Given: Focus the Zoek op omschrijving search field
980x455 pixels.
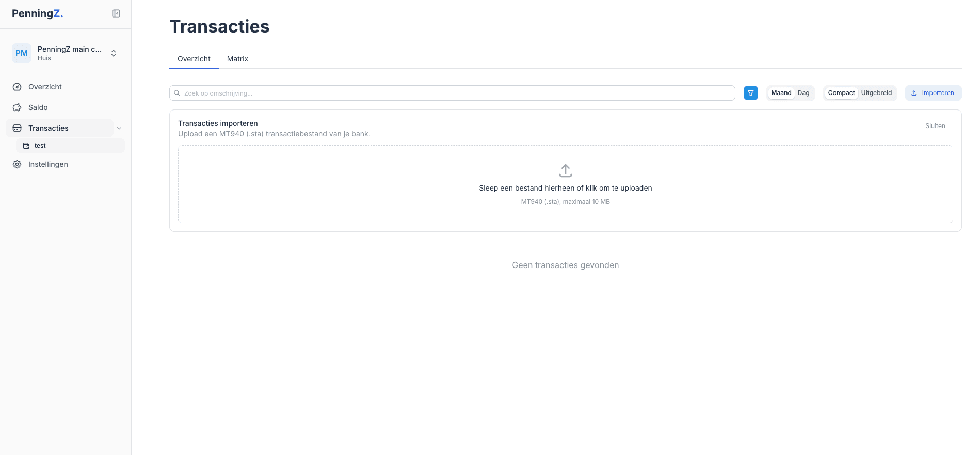Looking at the screenshot, I should (454, 93).
